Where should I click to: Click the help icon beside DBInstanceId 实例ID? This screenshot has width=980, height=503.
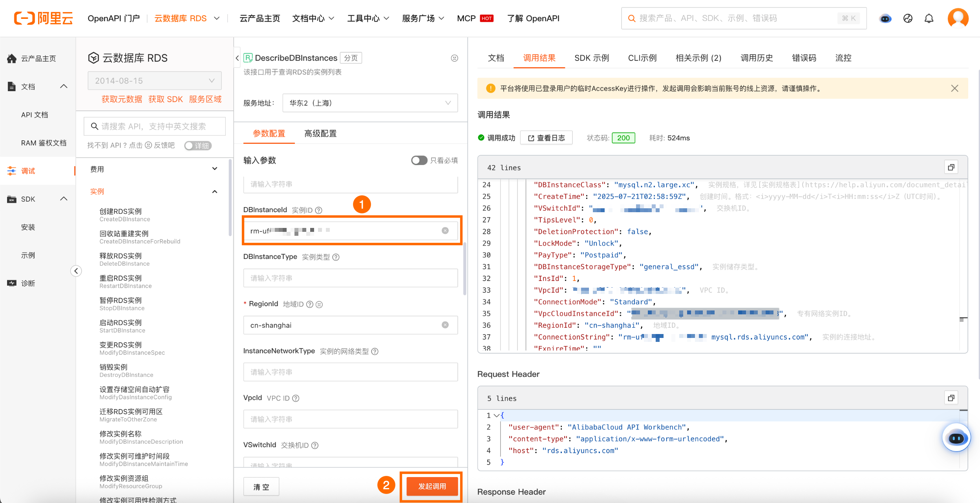click(x=319, y=210)
